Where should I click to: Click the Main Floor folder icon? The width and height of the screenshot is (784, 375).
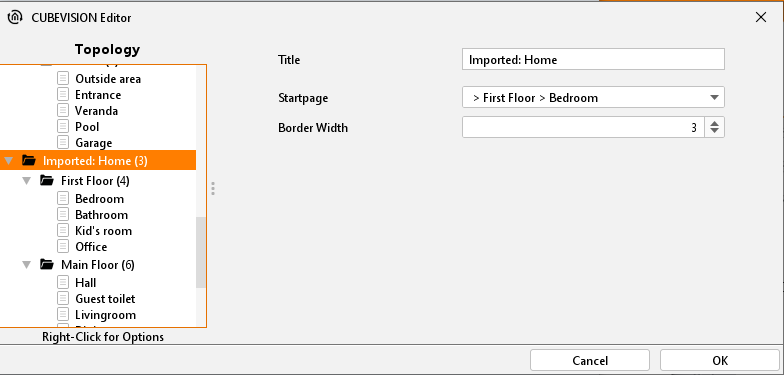[47, 264]
